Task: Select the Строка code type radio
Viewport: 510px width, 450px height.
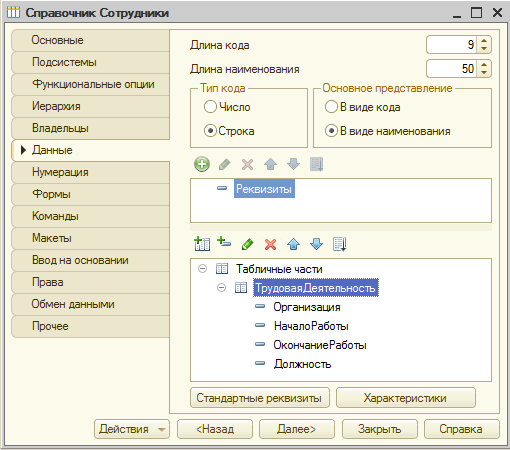Action: (210, 131)
